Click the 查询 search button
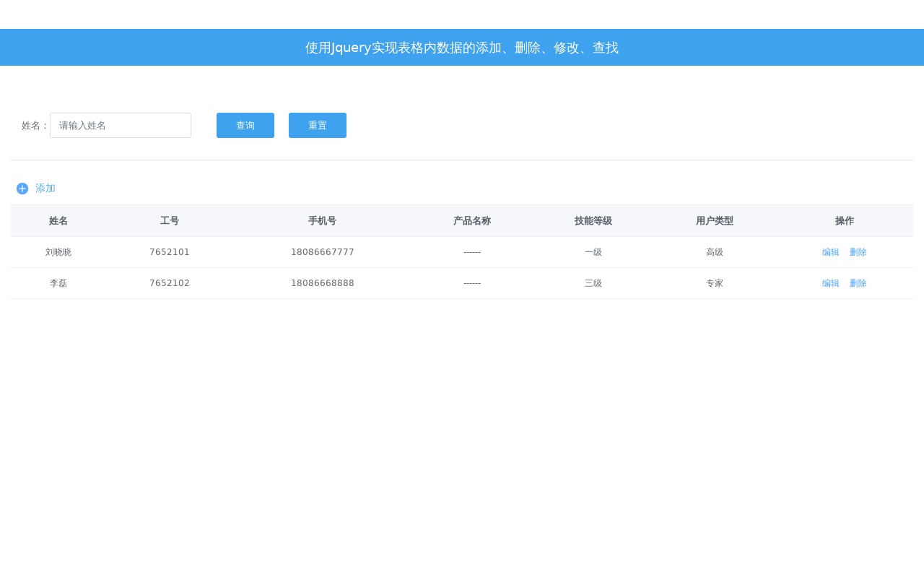Screen dimensions: 924x578 (245, 125)
